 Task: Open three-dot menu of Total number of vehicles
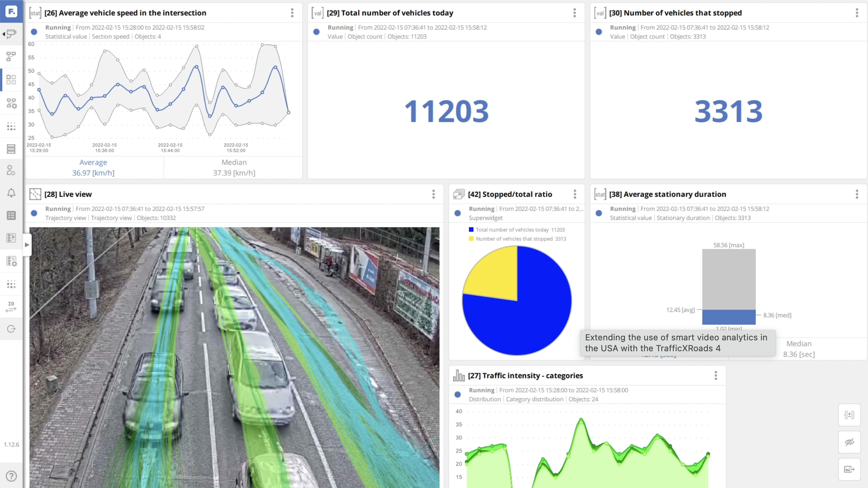(x=575, y=13)
